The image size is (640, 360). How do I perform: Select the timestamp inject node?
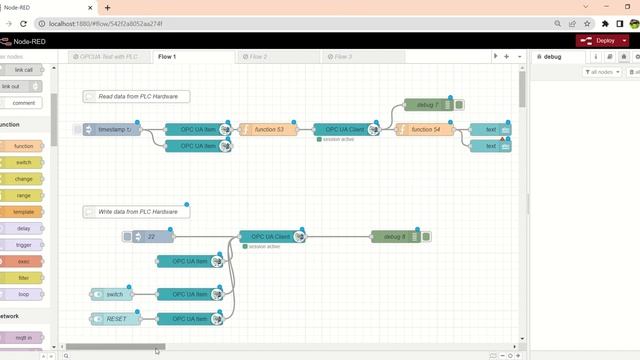pos(112,129)
